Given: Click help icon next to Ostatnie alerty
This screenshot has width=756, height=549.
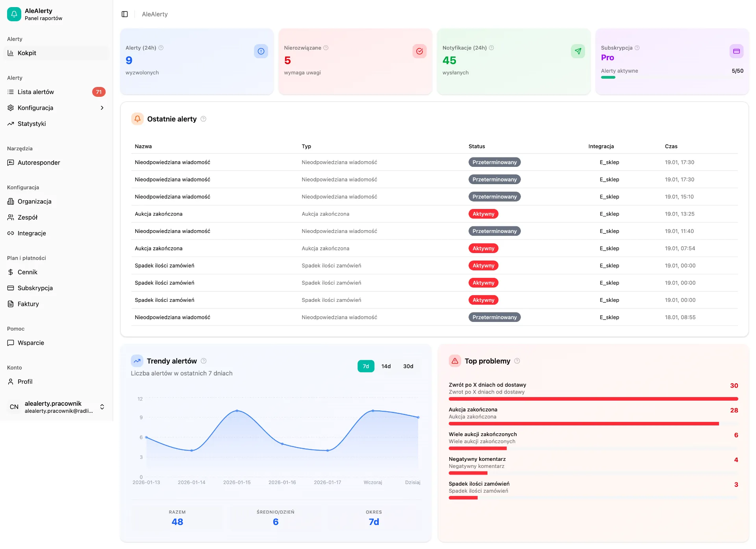Looking at the screenshot, I should point(204,119).
